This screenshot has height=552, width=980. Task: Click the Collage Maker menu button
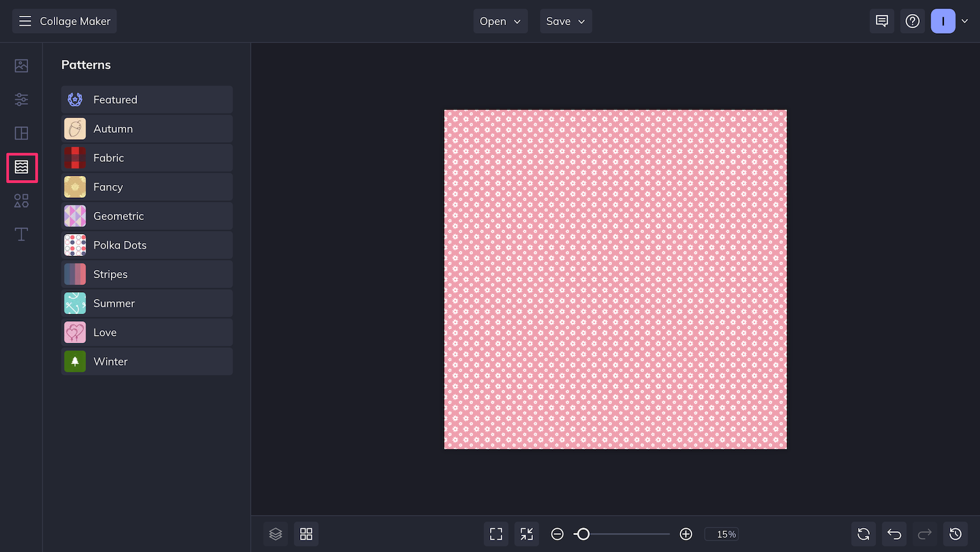pyautogui.click(x=64, y=21)
